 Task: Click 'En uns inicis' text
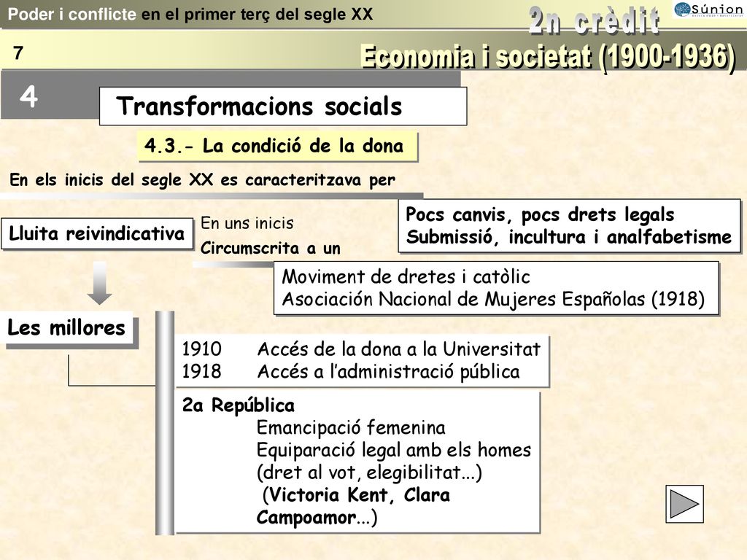click(x=247, y=223)
